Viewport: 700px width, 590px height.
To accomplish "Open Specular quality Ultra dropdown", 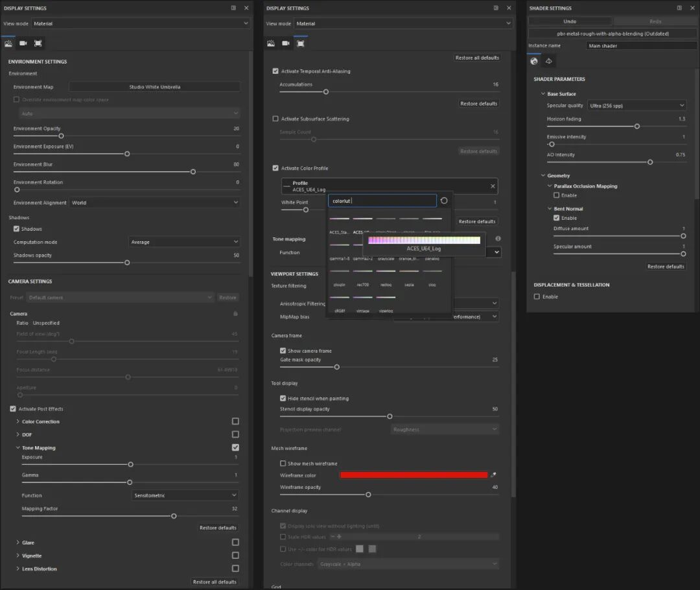I will (636, 106).
